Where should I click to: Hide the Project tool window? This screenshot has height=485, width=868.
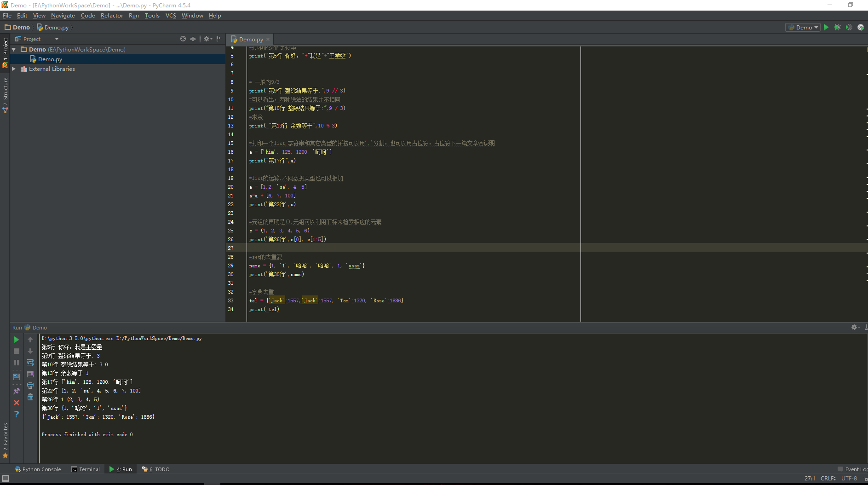pyautogui.click(x=219, y=39)
